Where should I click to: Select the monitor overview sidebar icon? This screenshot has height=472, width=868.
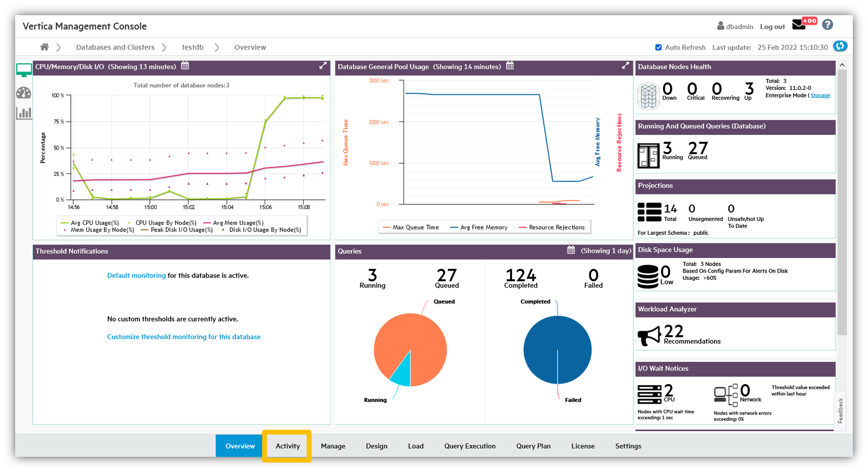(x=24, y=70)
